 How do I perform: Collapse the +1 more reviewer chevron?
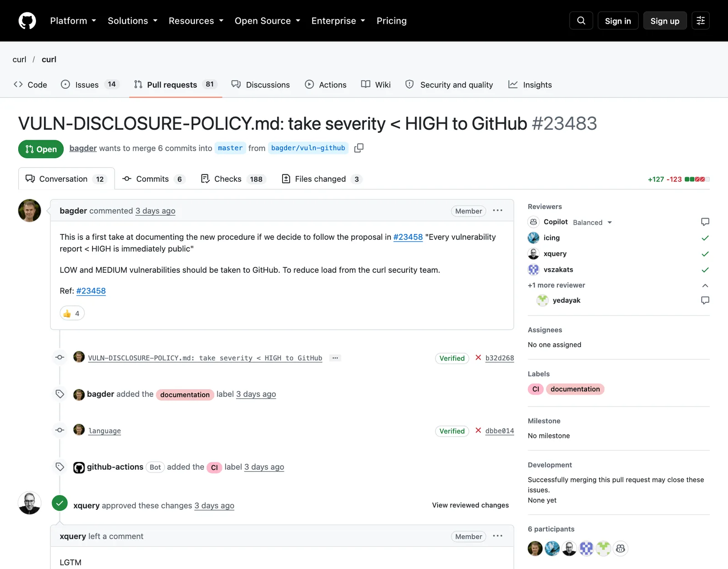coord(705,285)
